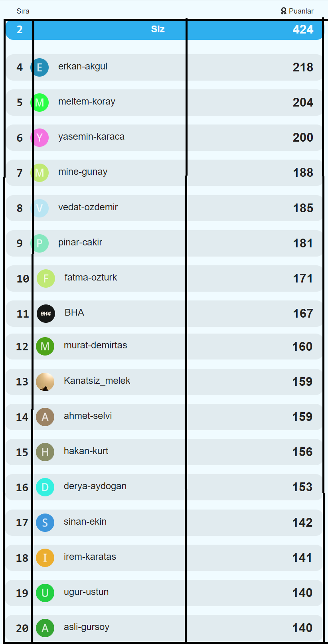Click ugur-ustun's green U avatar
The height and width of the screenshot is (644, 328).
(45, 593)
